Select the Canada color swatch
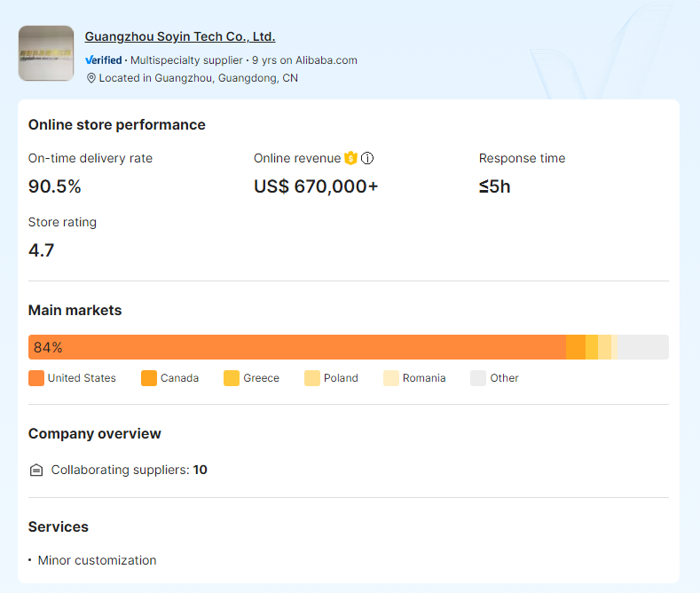 tap(149, 378)
